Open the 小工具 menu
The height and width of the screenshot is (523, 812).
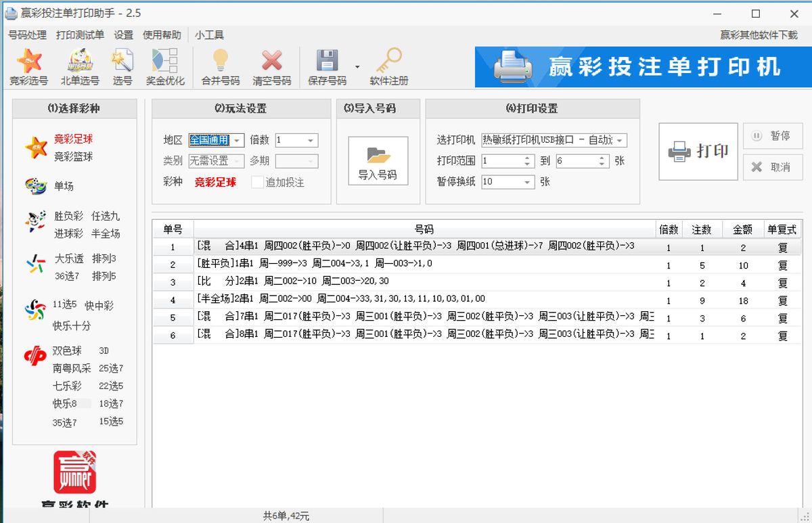click(x=210, y=35)
